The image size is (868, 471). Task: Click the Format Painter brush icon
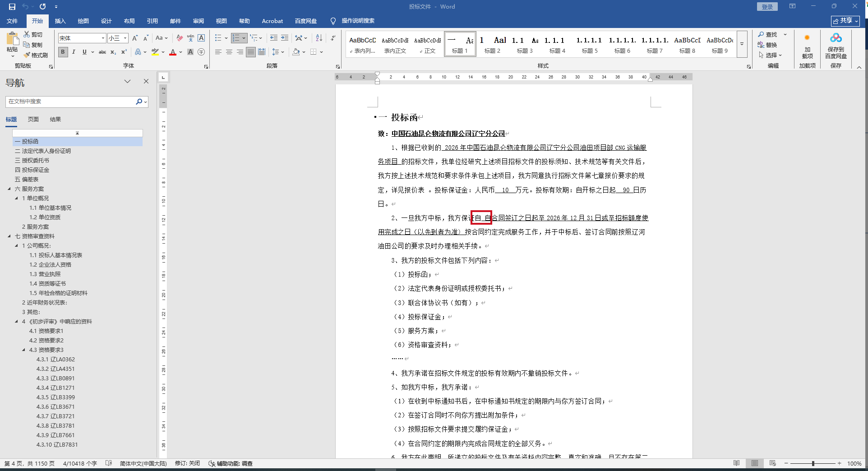click(28, 55)
